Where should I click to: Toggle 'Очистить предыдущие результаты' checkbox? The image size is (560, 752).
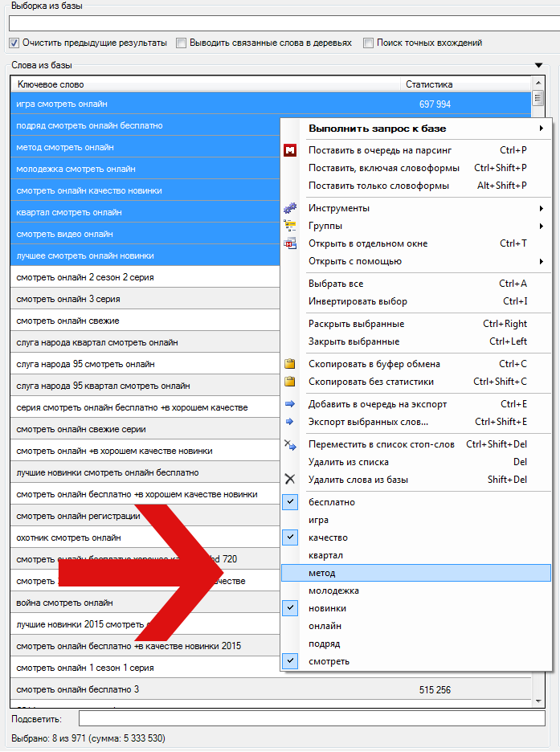point(14,43)
